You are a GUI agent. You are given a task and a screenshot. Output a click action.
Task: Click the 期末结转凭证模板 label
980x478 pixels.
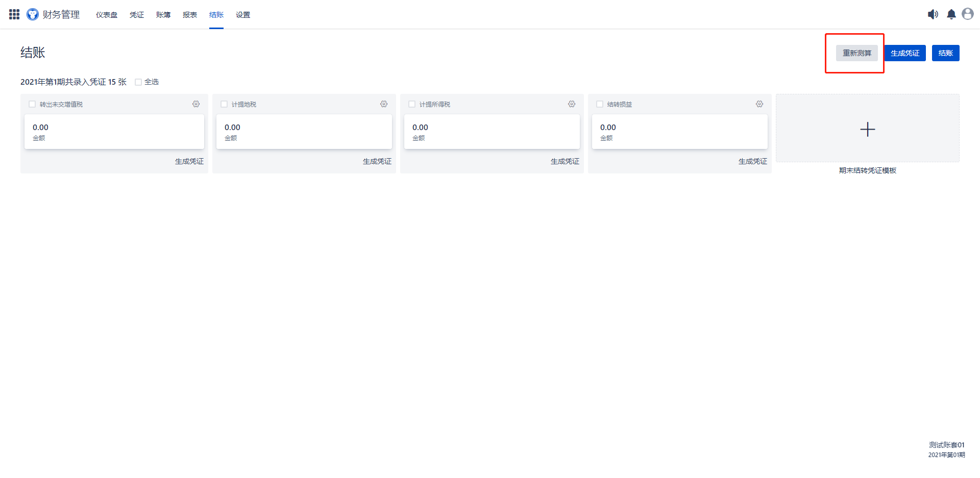(868, 170)
